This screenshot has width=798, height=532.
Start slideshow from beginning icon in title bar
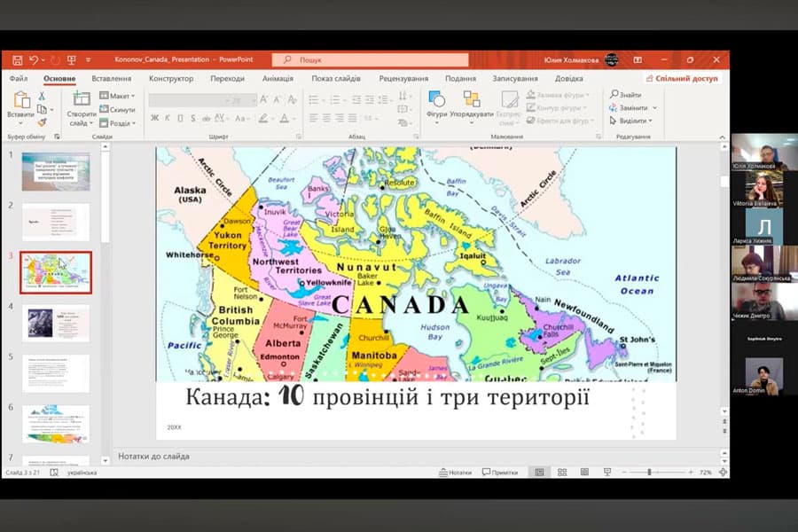coord(71,60)
